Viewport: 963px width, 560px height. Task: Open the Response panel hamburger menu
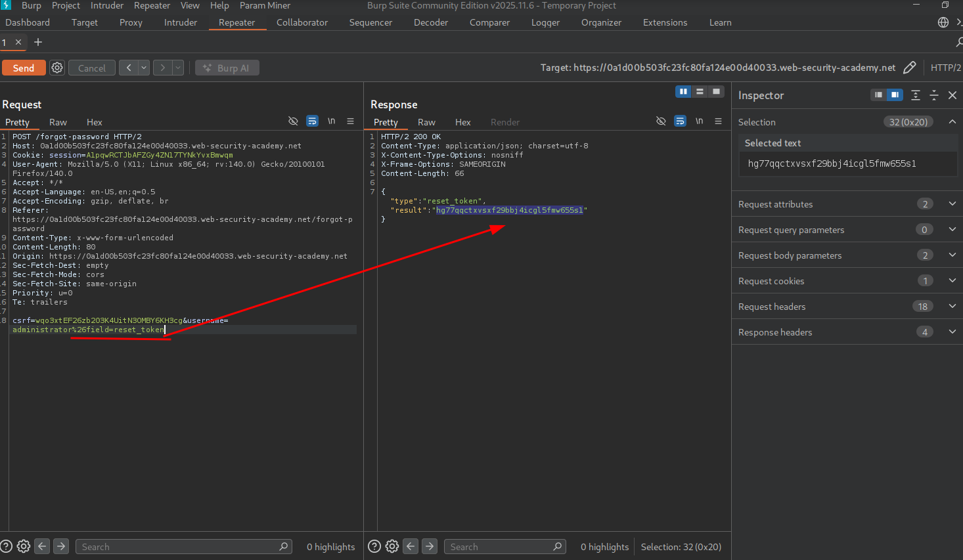(x=719, y=121)
